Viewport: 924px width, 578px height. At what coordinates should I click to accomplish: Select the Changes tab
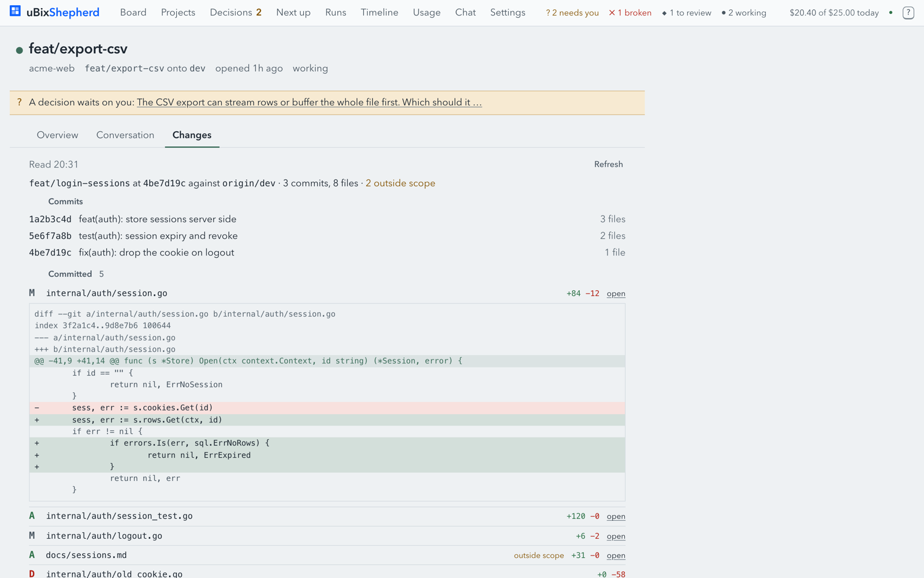coord(192,135)
